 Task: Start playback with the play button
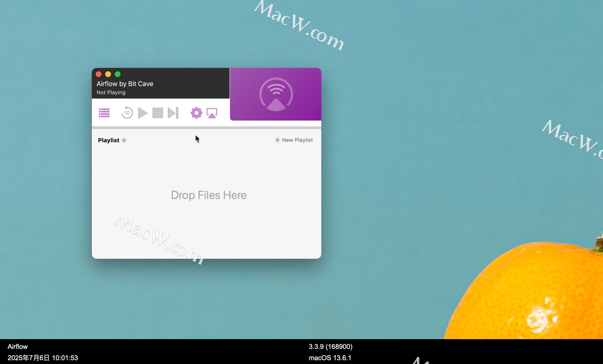pos(143,113)
